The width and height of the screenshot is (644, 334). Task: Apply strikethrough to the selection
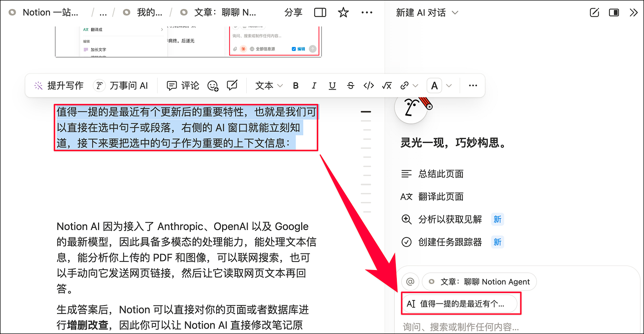[x=350, y=85]
